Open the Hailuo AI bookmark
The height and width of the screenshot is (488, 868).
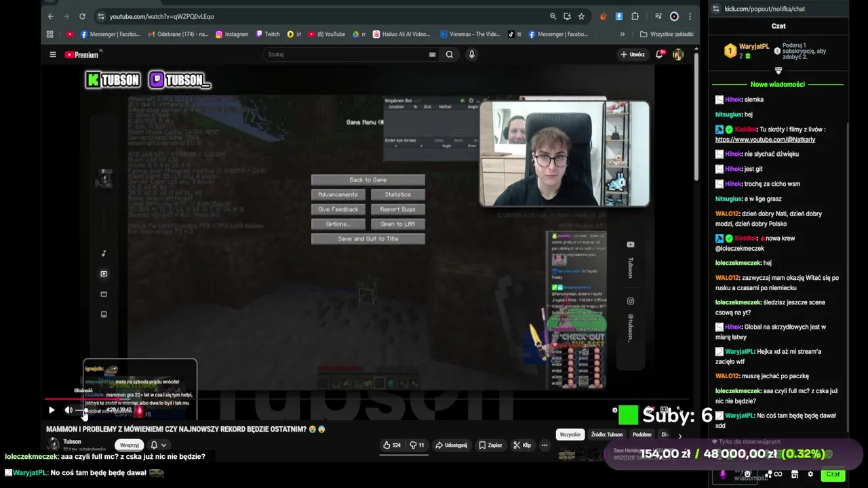tap(401, 34)
